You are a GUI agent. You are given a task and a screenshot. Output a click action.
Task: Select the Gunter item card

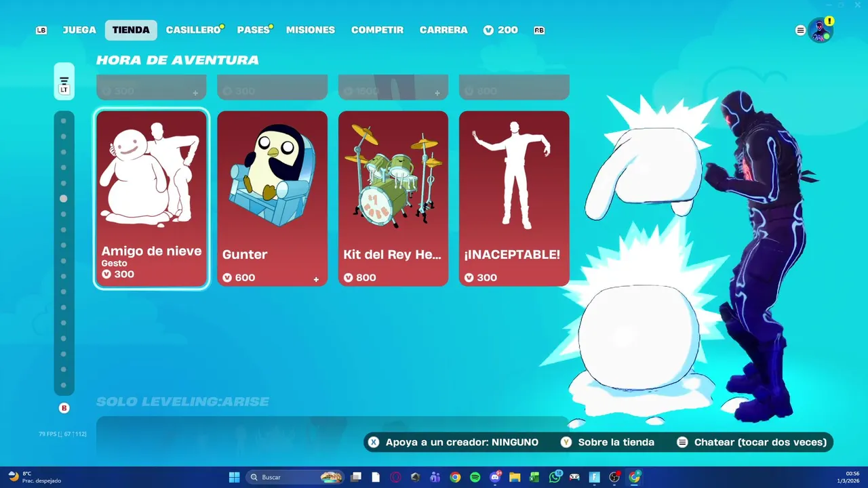[x=272, y=199]
